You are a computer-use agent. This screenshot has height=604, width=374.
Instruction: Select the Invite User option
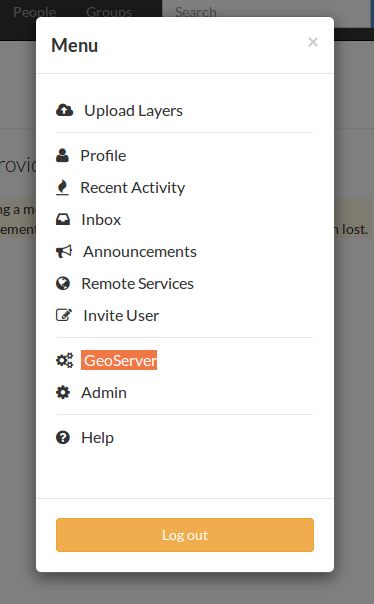tap(121, 315)
